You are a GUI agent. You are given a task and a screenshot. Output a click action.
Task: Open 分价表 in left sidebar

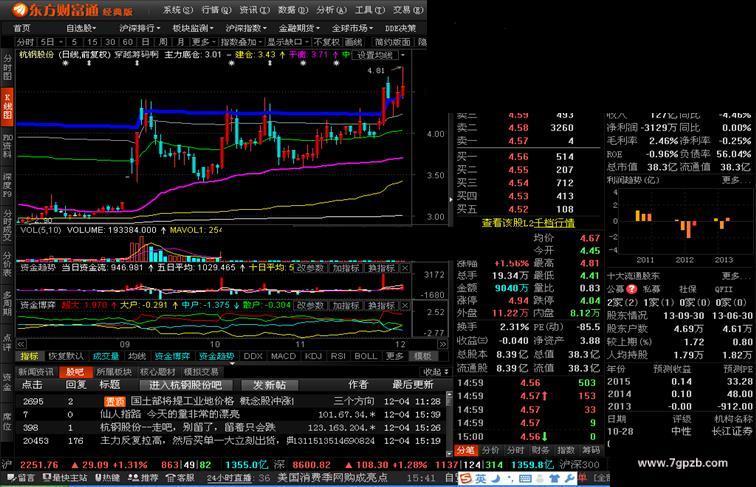click(7, 264)
